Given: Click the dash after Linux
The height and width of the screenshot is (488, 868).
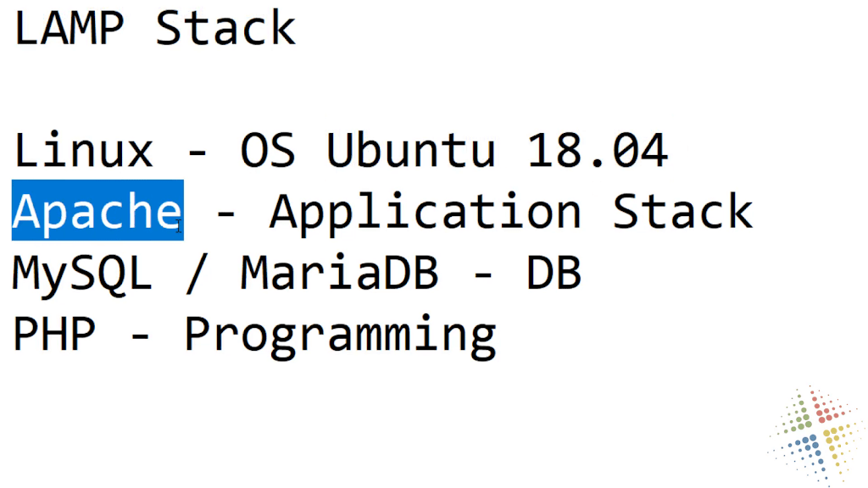Looking at the screenshot, I should [x=197, y=152].
